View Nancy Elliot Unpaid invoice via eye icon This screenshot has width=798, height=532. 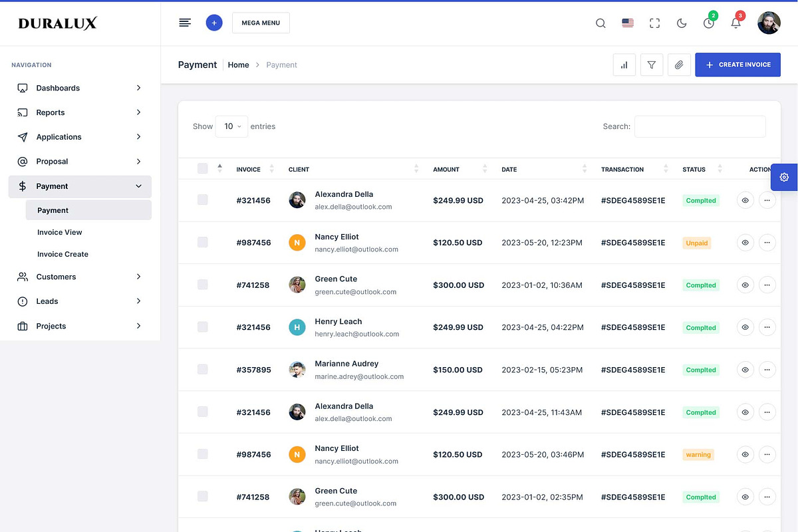pyautogui.click(x=745, y=243)
